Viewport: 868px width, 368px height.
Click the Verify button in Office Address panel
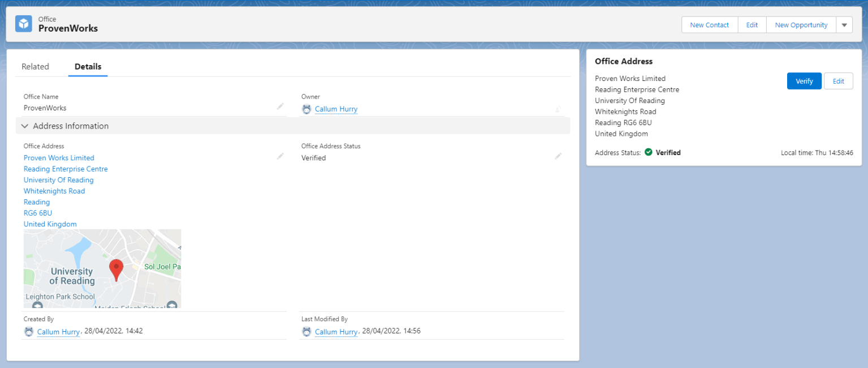(x=804, y=81)
